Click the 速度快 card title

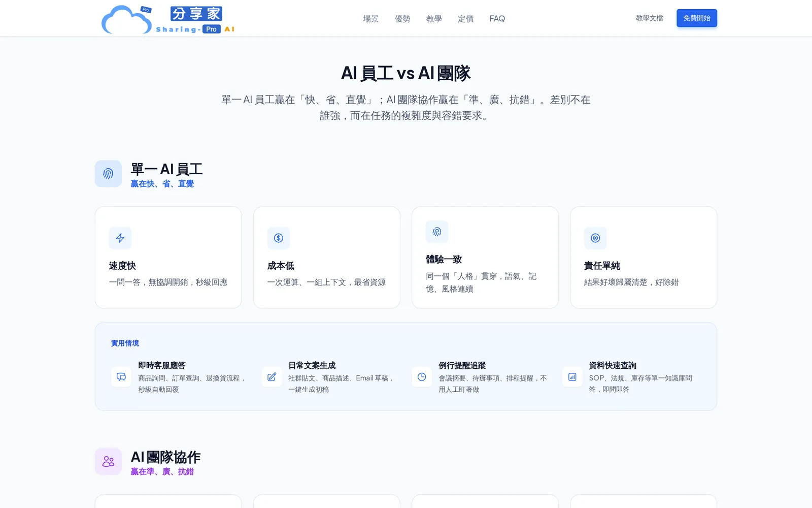pyautogui.click(x=122, y=266)
